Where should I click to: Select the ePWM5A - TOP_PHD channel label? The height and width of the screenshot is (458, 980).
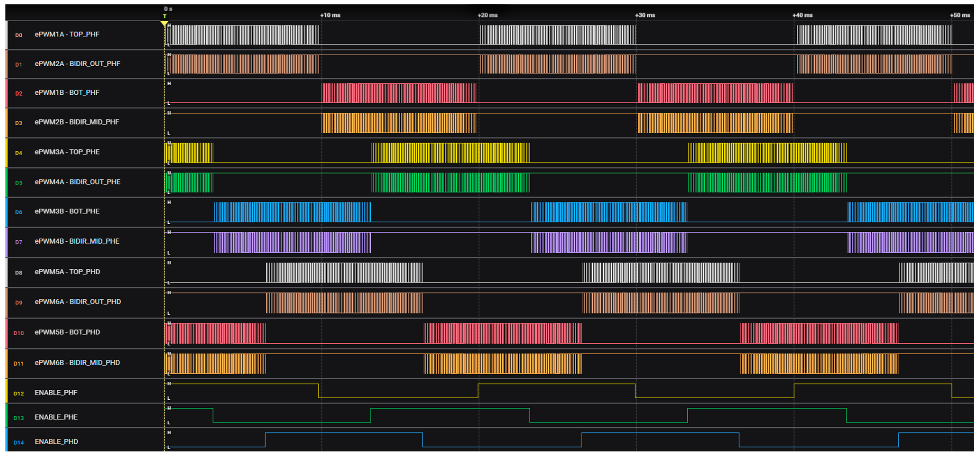[67, 271]
